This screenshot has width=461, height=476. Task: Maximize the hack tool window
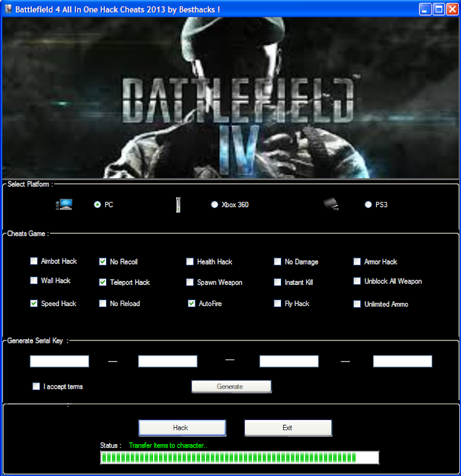pos(439,9)
